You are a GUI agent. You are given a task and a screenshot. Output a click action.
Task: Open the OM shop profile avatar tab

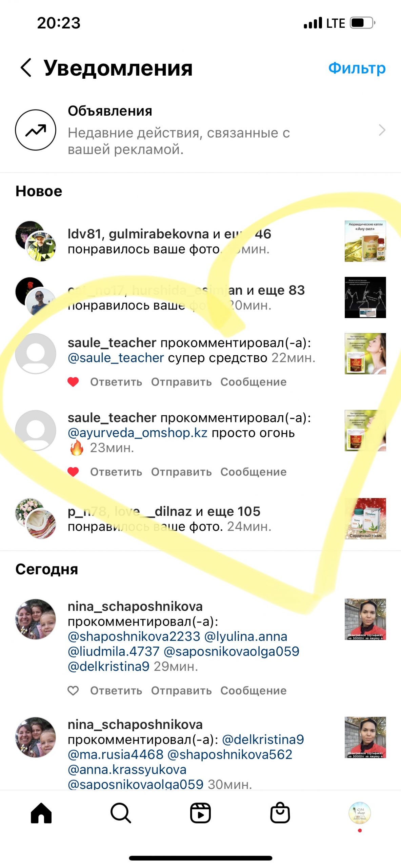360,812
